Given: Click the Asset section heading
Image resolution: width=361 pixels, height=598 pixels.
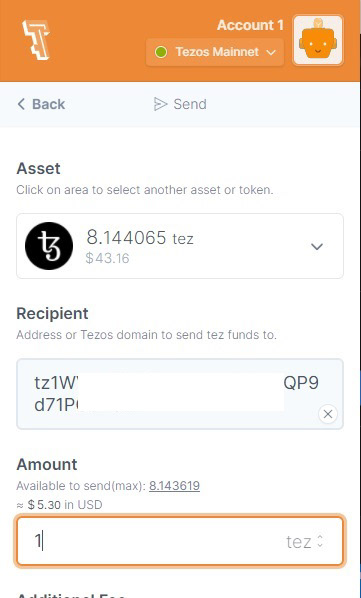Looking at the screenshot, I should tap(38, 169).
